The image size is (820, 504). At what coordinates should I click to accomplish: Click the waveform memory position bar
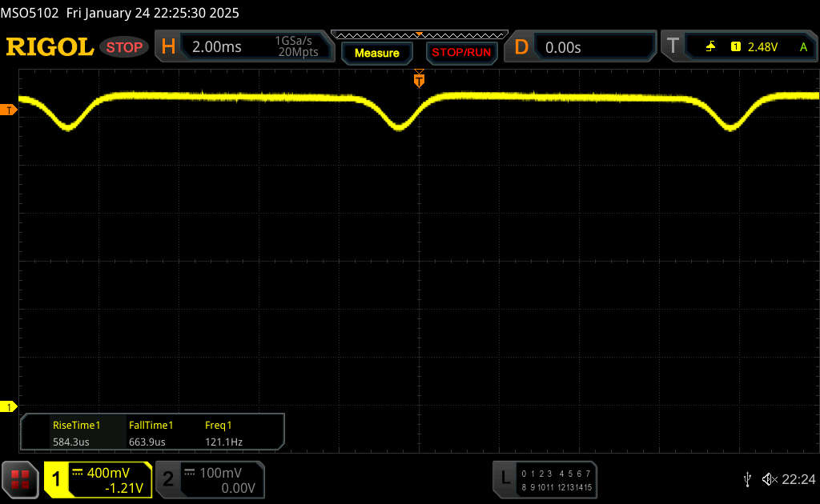click(420, 35)
